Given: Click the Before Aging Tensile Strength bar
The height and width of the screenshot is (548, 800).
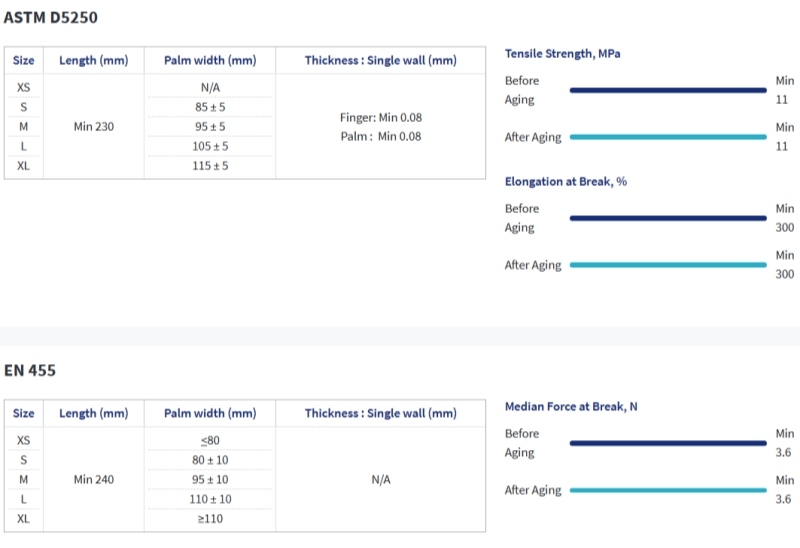Looking at the screenshot, I should tap(667, 90).
